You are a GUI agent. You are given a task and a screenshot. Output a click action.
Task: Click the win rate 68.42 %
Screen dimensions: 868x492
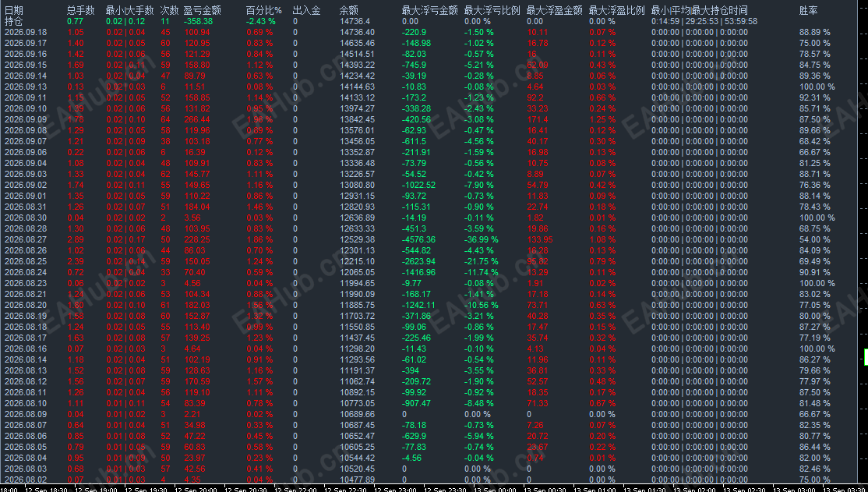815,141
